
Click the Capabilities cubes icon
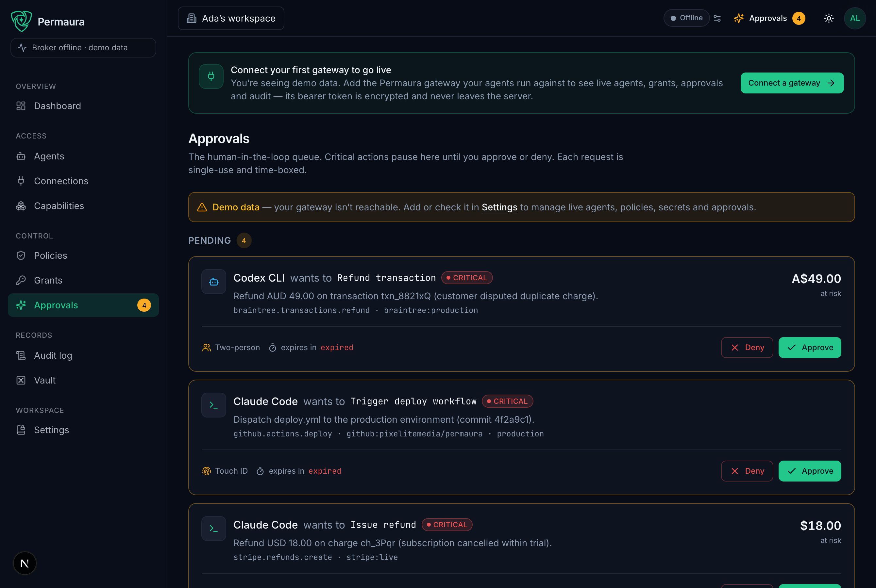(x=21, y=206)
